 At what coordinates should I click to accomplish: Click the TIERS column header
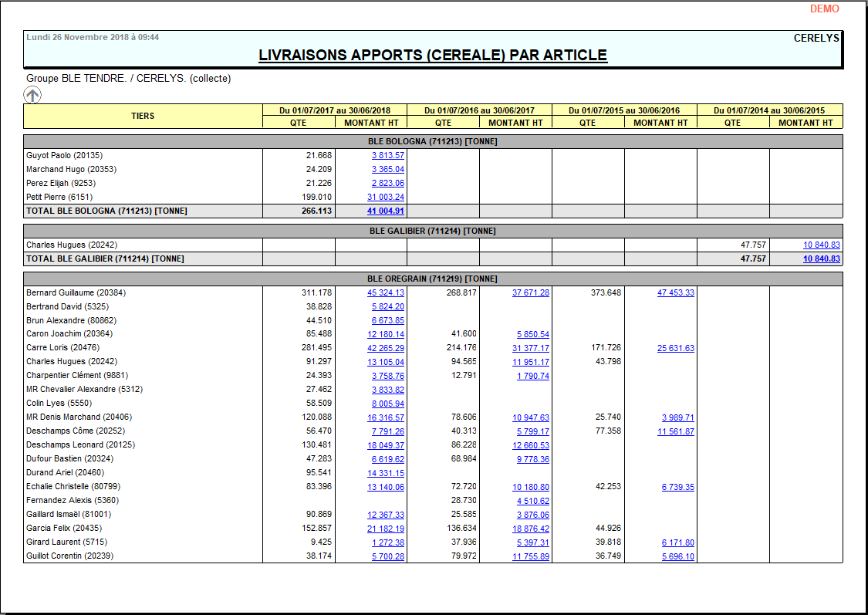click(x=141, y=116)
